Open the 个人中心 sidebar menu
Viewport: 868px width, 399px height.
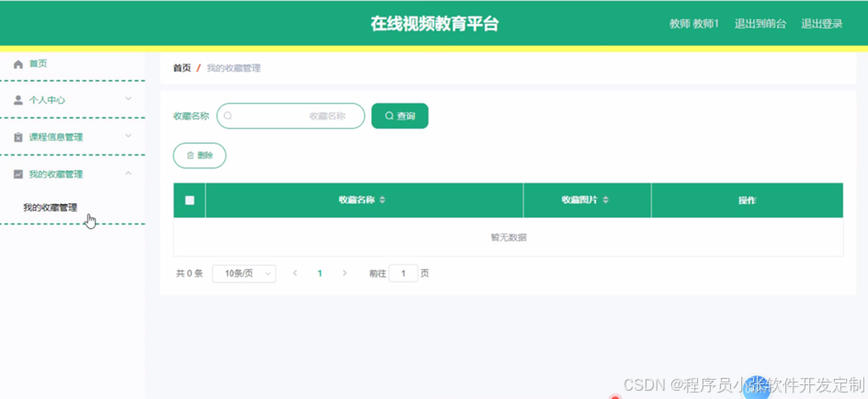click(x=73, y=100)
